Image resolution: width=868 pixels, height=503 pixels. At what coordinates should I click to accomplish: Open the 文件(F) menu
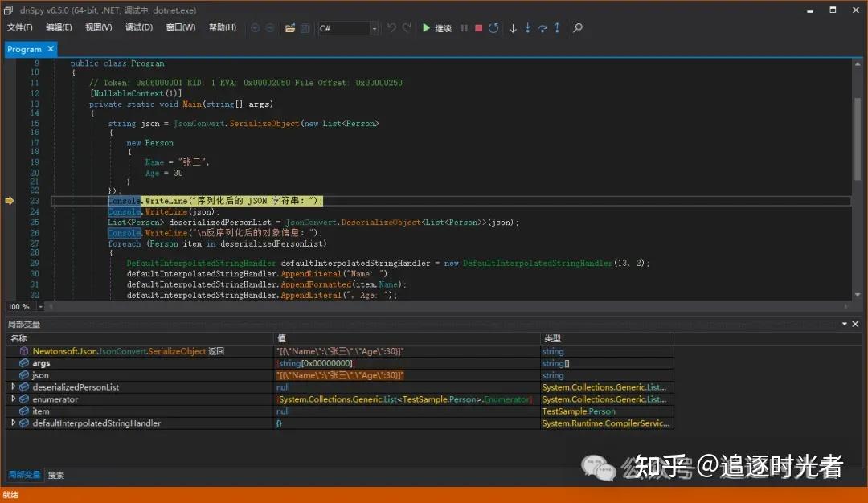[19, 27]
